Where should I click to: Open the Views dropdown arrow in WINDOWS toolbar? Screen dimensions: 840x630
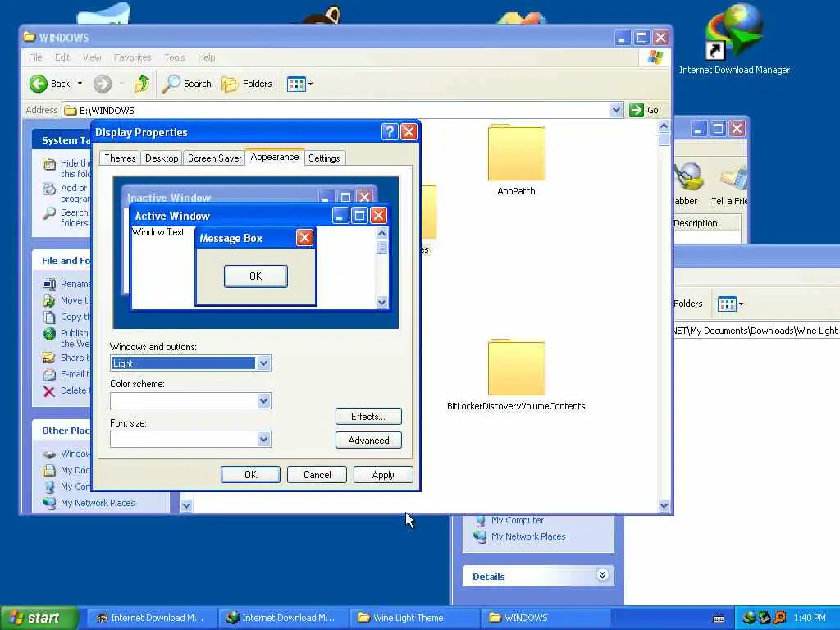pos(310,84)
